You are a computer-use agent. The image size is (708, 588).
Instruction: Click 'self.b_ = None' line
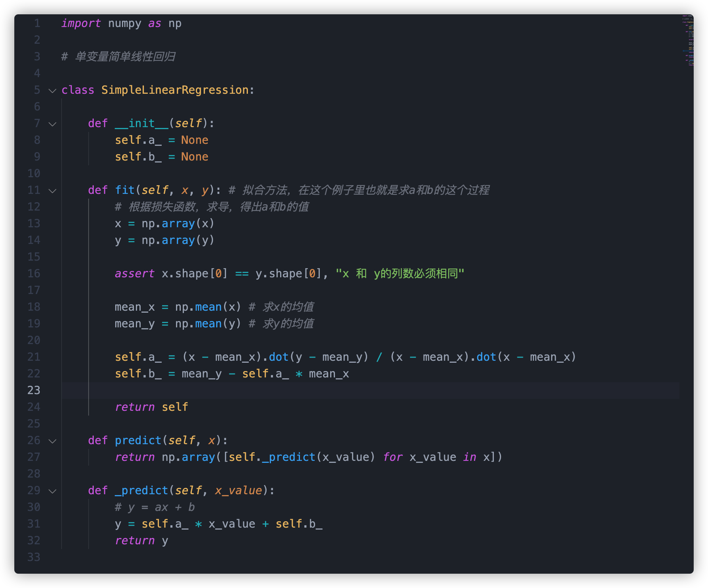161,157
